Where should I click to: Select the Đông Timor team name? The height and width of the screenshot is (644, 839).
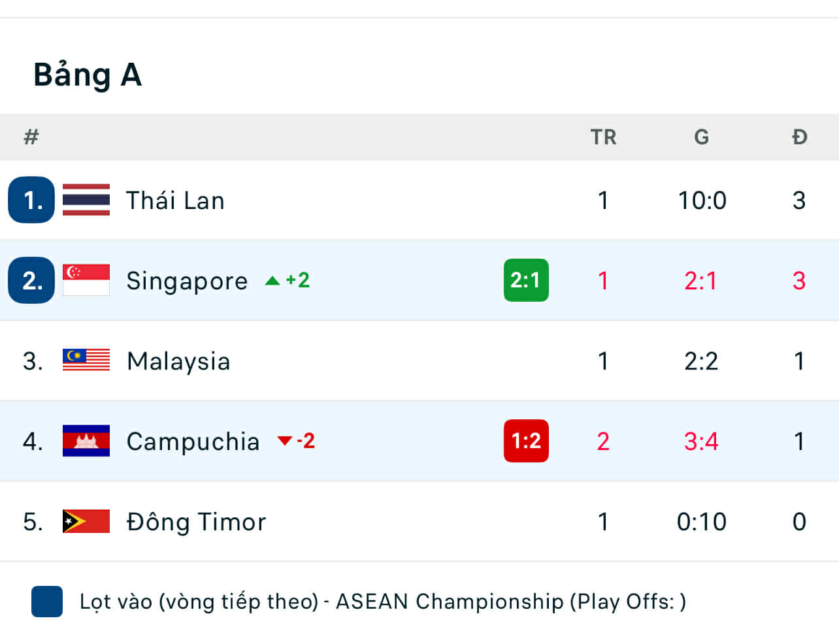(196, 522)
